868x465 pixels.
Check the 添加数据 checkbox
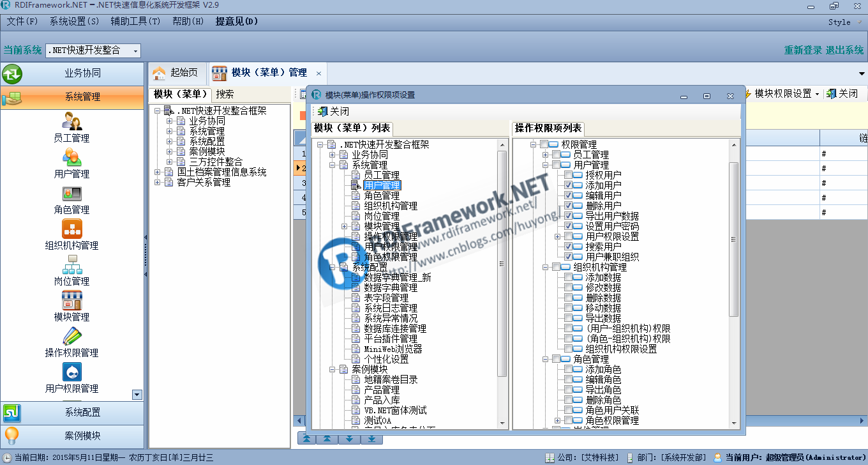click(x=569, y=277)
